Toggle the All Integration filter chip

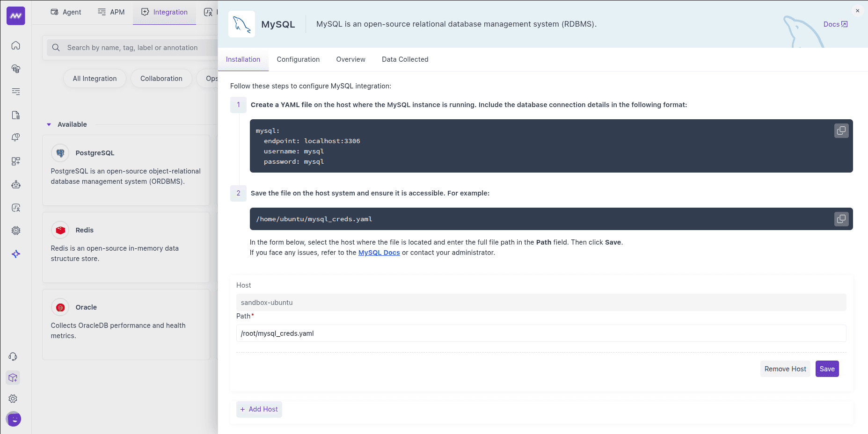[x=95, y=78]
